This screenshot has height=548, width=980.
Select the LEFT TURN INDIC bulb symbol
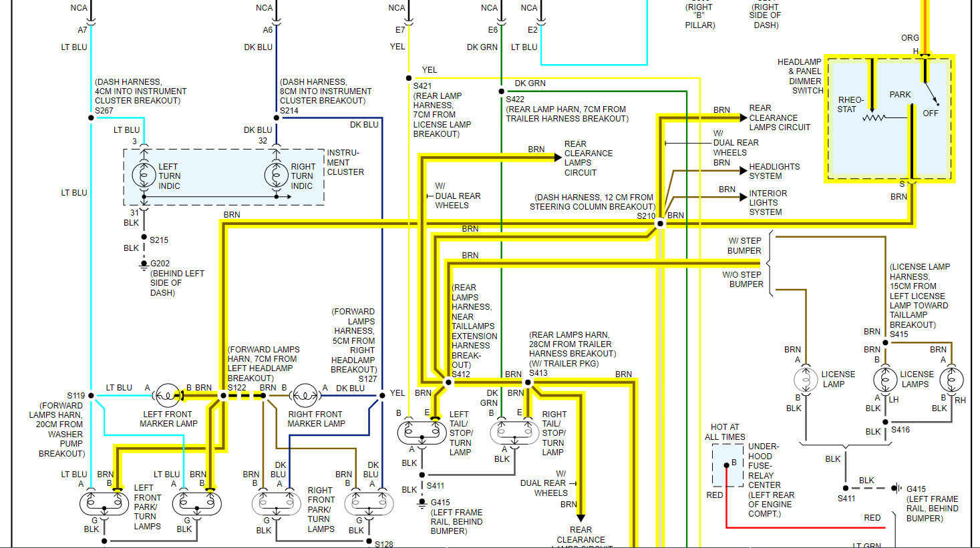coord(144,176)
